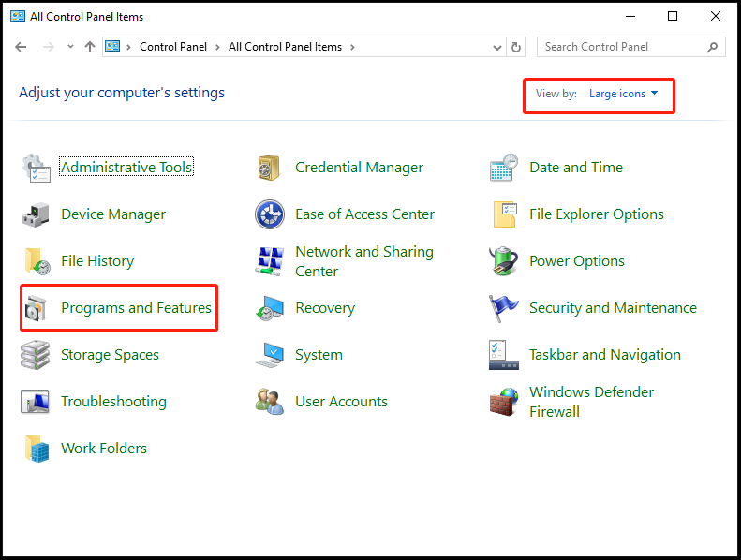Open Power Options link
The width and height of the screenshot is (741, 560).
577,261
